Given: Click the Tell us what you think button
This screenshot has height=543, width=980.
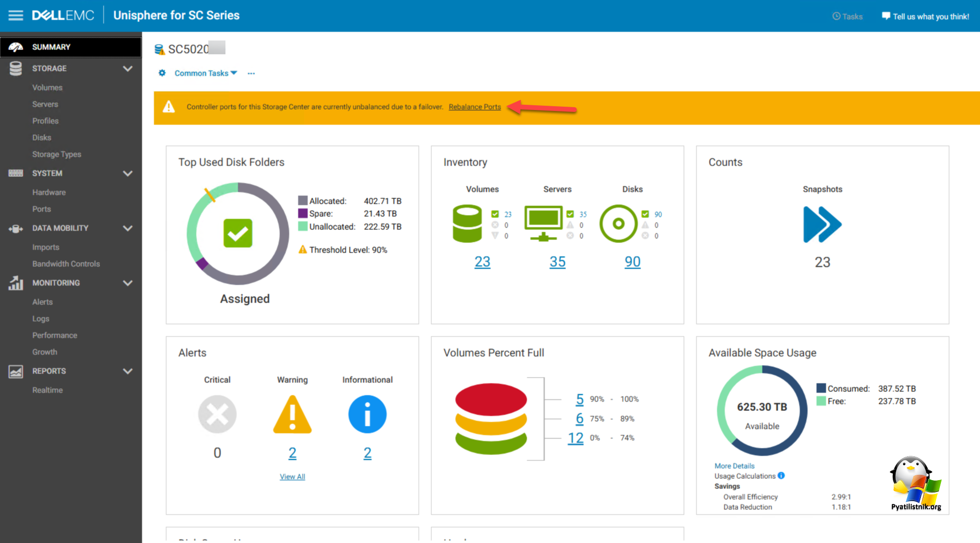Looking at the screenshot, I should click(926, 16).
